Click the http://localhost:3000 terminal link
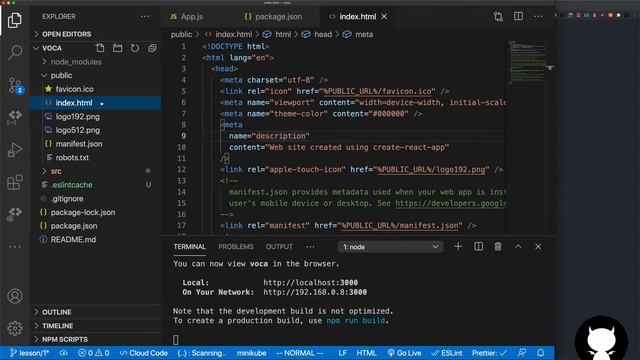This screenshot has width=640, height=360. tap(310, 282)
